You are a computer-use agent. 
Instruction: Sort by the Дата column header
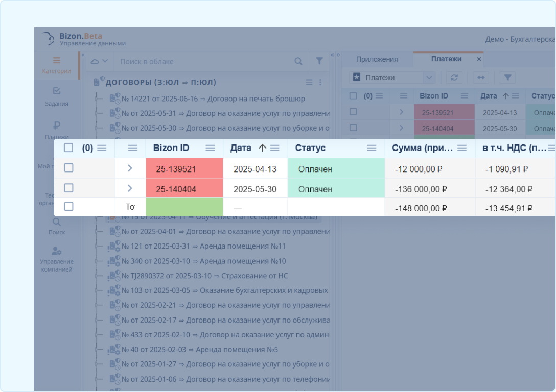point(241,148)
